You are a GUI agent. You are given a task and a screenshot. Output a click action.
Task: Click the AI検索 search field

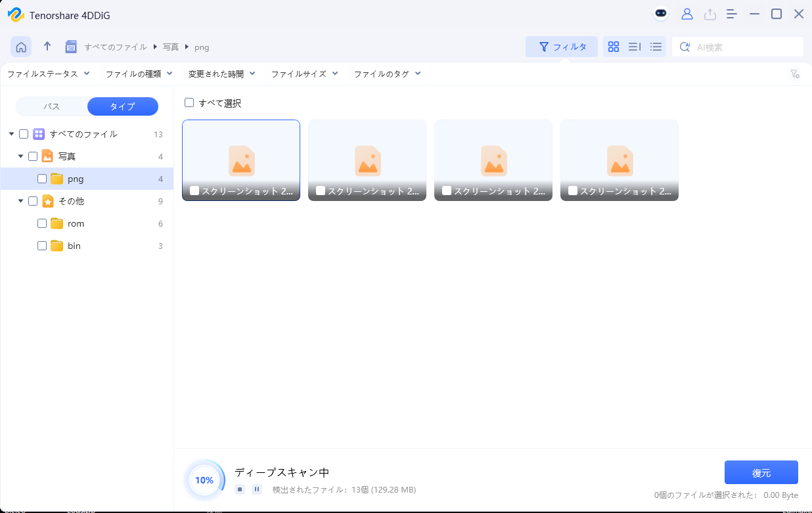click(x=738, y=47)
